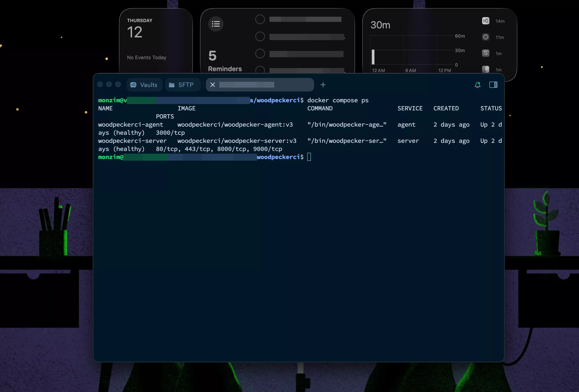Click the Screen Time usage bar at 12 AM
This screenshot has width=579, height=392.
tap(373, 57)
